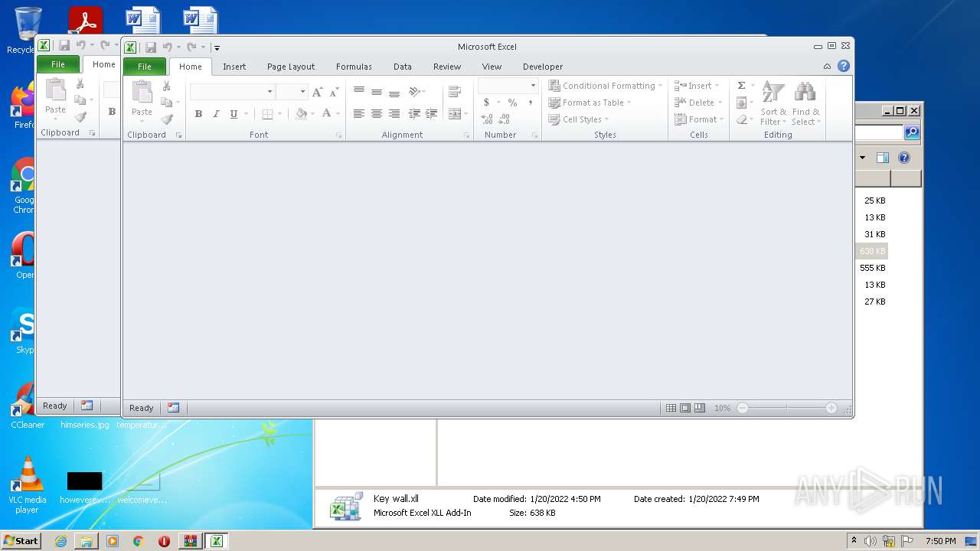Click the Save icon in front Excel title bar
980x551 pixels.
point(151,47)
